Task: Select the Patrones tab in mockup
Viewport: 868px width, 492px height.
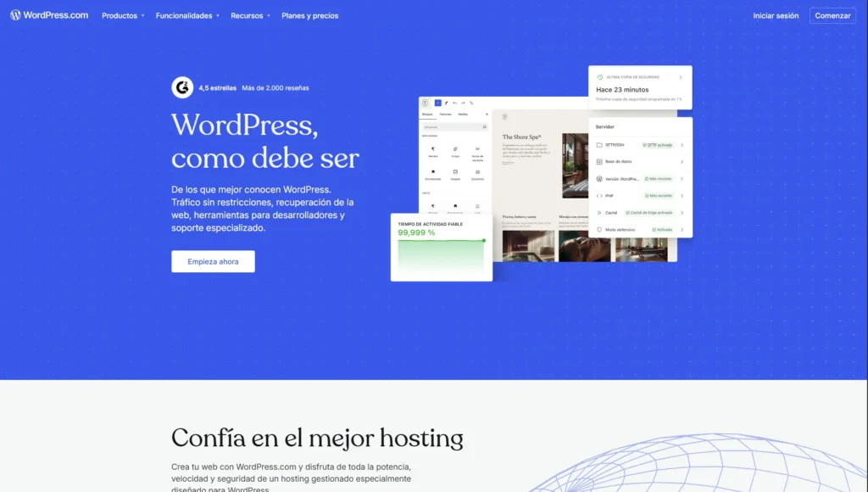Action: pos(446,115)
